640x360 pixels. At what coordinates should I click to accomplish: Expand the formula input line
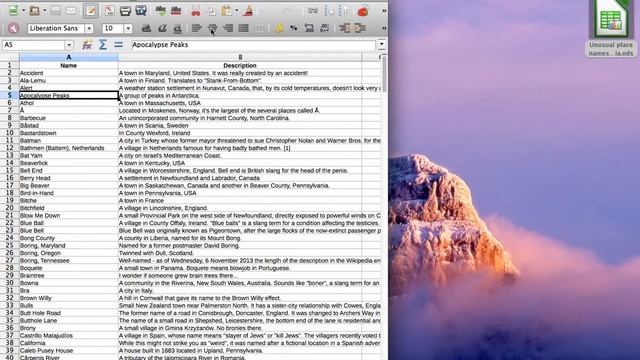pos(381,44)
